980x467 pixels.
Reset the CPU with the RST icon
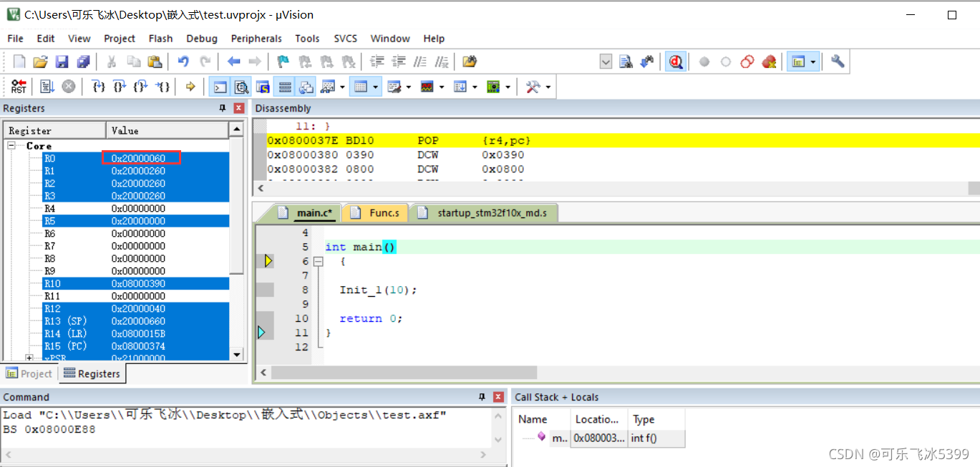(x=19, y=87)
